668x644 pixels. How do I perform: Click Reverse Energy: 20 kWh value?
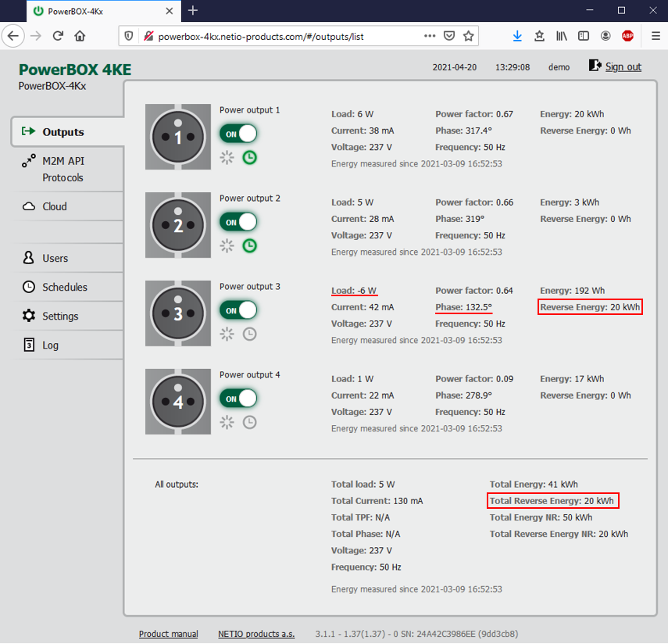tap(590, 307)
